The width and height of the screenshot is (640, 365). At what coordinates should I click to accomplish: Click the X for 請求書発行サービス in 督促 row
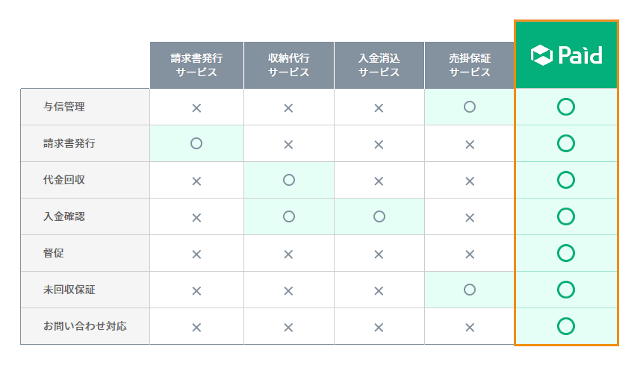pos(196,254)
